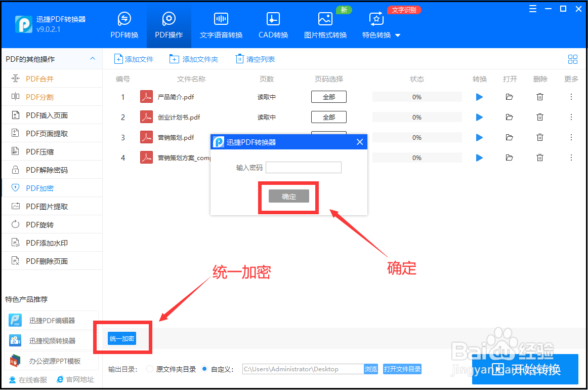This screenshot has height=390, width=588.
Task: Open folder for 创业计划书.pdf
Action: (x=509, y=117)
